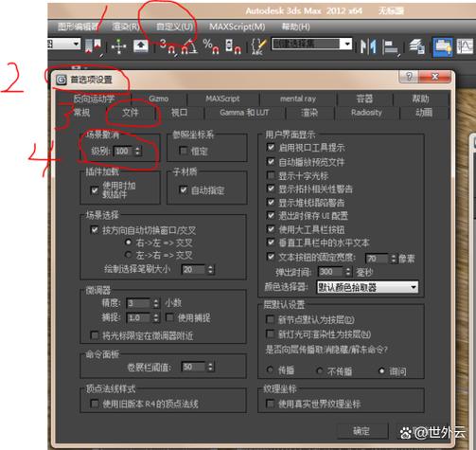
Task: Check 使用捕捉 in the 微调器 group
Action: point(169,317)
